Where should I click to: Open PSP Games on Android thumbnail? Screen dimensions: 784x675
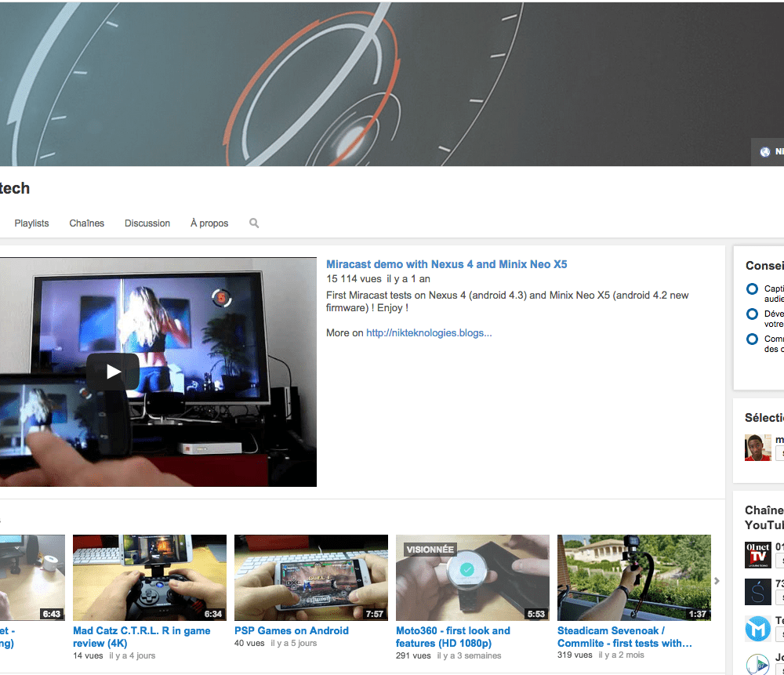(311, 578)
